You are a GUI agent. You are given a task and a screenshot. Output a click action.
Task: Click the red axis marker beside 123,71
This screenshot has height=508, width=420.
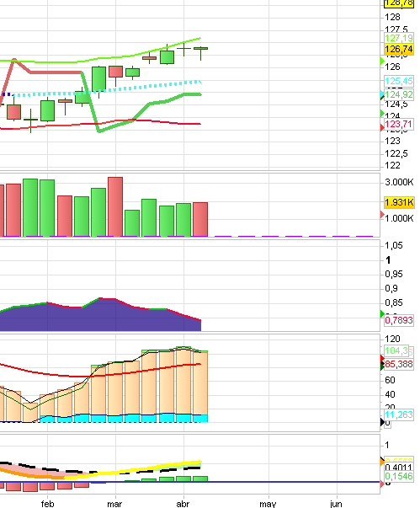coord(382,128)
